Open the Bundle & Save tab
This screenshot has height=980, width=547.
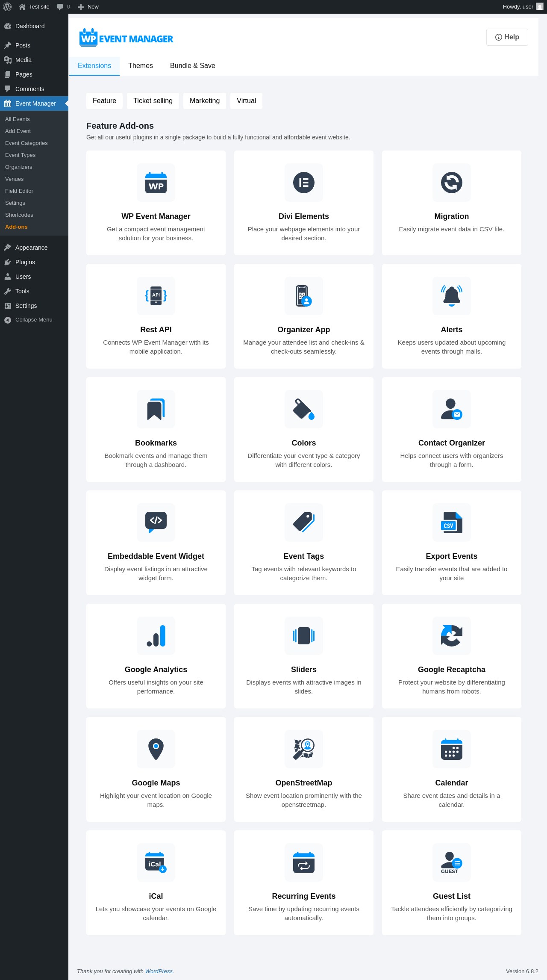(193, 66)
